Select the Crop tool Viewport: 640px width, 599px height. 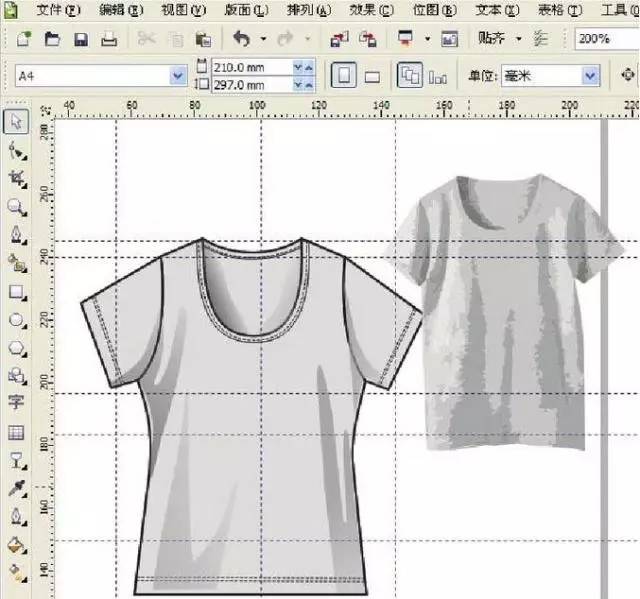[16, 179]
